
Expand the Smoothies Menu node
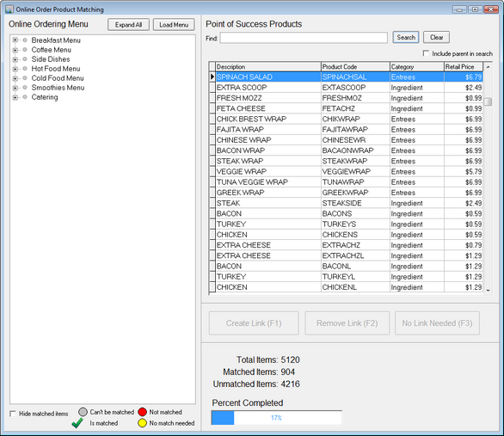coord(15,88)
